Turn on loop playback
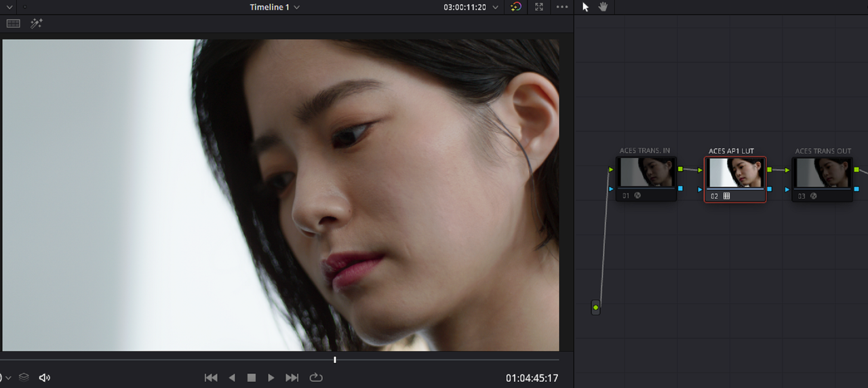 click(x=316, y=377)
